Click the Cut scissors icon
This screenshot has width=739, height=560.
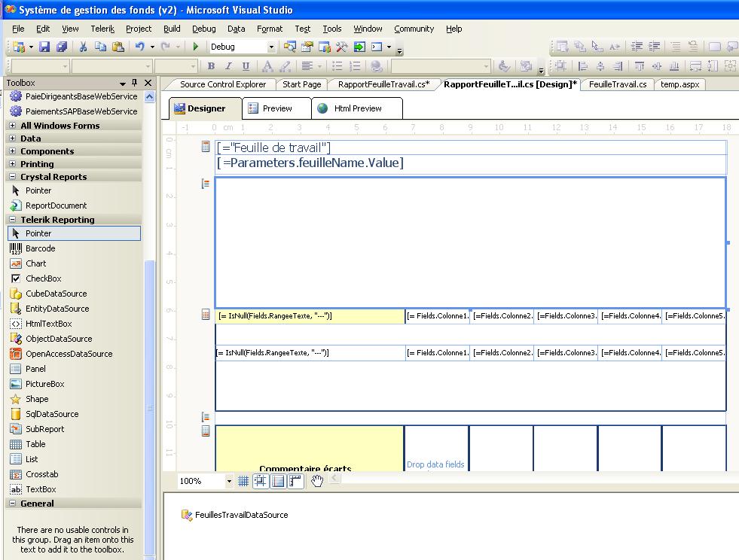tap(83, 47)
